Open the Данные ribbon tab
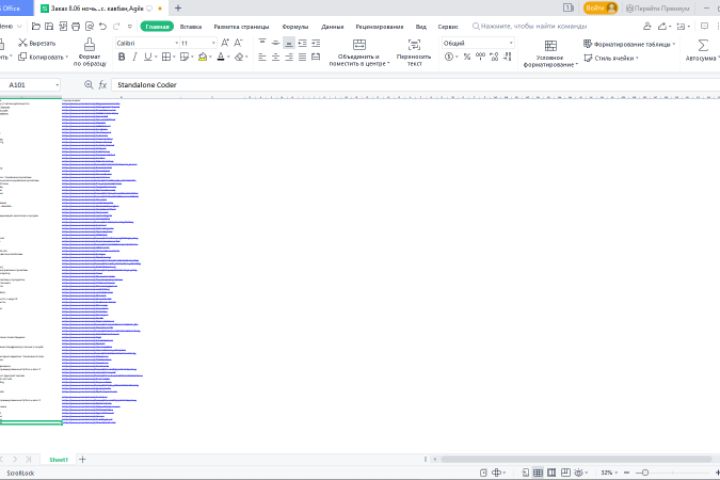720x480 pixels. 332,27
